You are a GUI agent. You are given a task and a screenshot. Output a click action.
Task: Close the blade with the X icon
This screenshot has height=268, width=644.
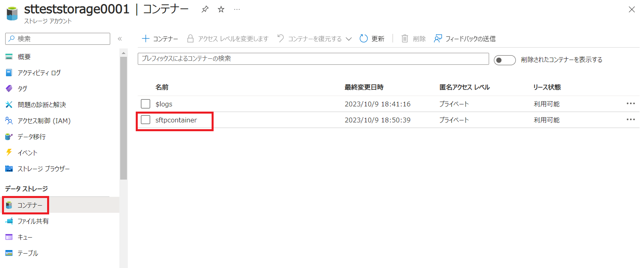[632, 9]
